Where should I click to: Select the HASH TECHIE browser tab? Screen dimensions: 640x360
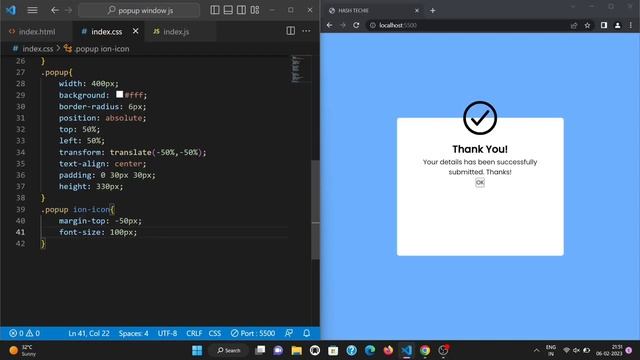click(374, 11)
